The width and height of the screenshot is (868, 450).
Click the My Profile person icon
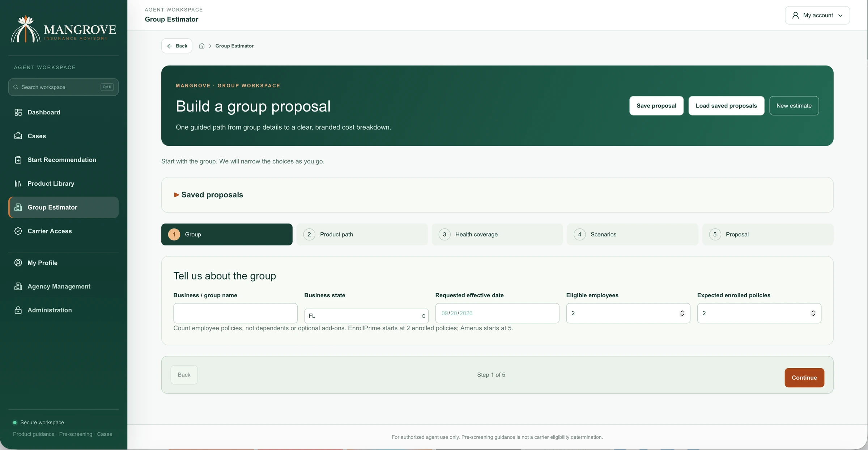tap(18, 262)
